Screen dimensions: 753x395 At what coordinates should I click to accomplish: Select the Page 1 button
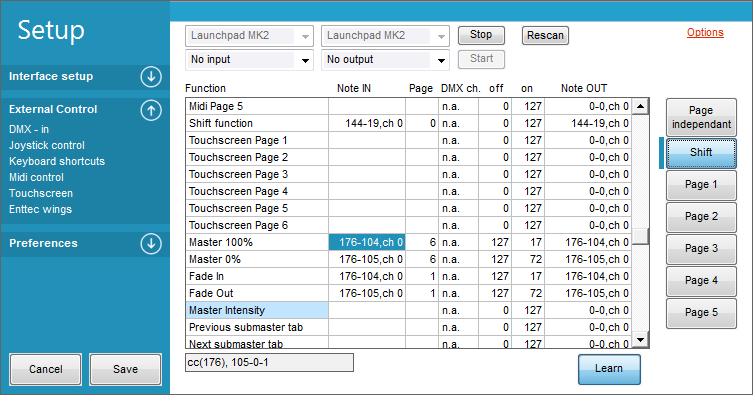tap(701, 185)
